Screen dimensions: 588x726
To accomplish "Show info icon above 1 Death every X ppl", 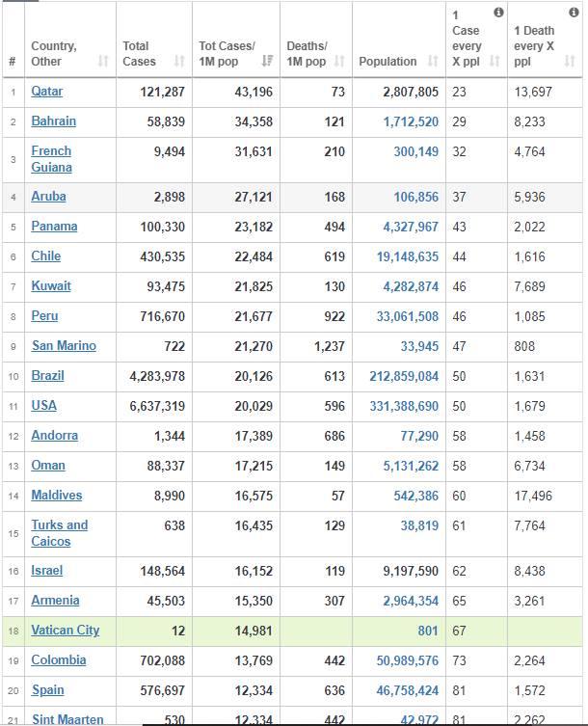I will tap(575, 13).
